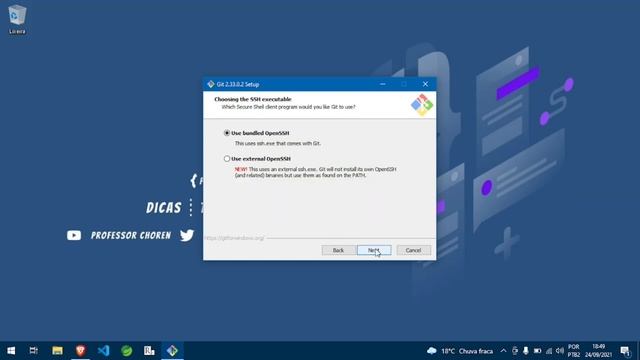Open the weather widget showing 18°C

(x=460, y=351)
